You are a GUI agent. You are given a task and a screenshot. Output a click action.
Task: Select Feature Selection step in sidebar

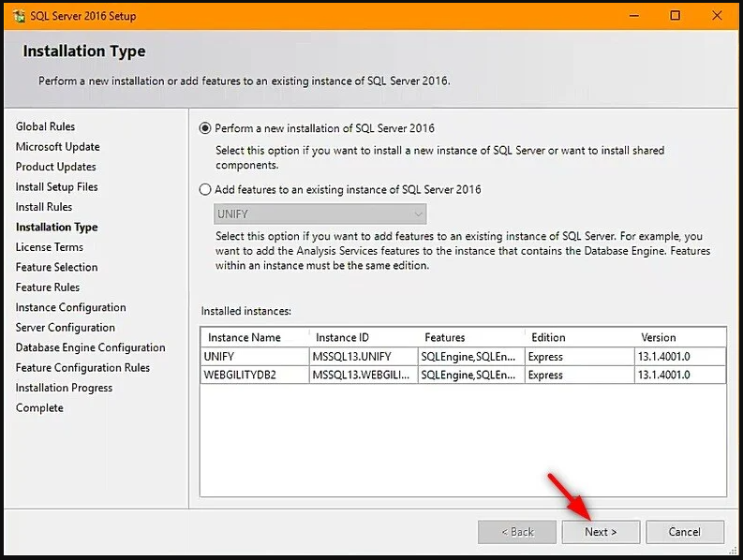56,267
